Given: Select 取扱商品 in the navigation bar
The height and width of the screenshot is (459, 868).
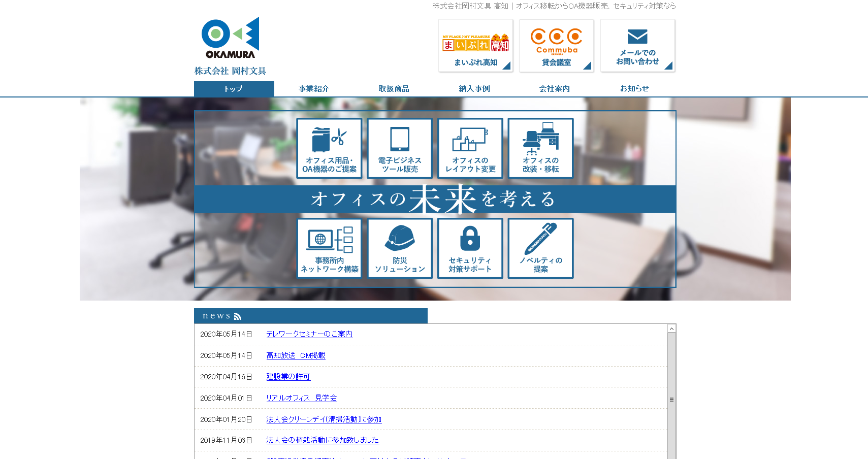Looking at the screenshot, I should pyautogui.click(x=394, y=89).
